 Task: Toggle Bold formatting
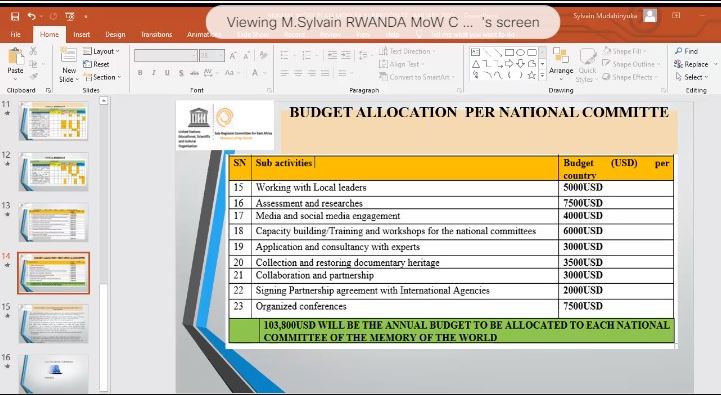(x=140, y=73)
